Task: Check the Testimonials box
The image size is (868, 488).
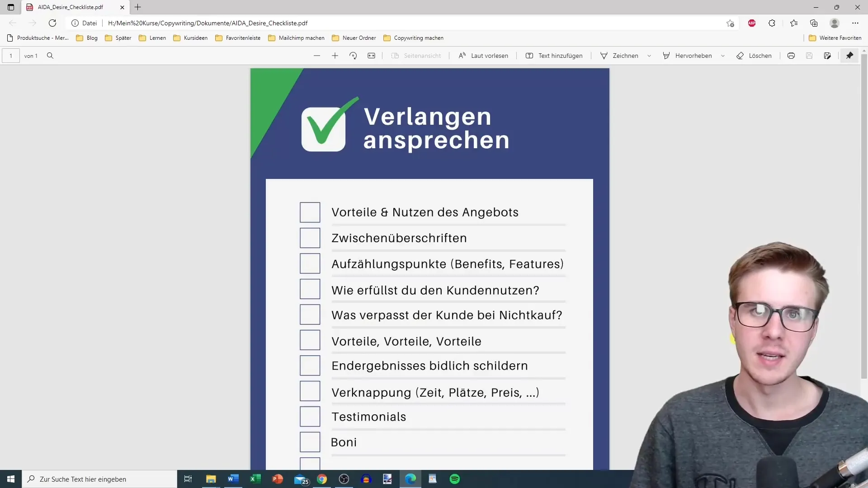Action: 310,417
